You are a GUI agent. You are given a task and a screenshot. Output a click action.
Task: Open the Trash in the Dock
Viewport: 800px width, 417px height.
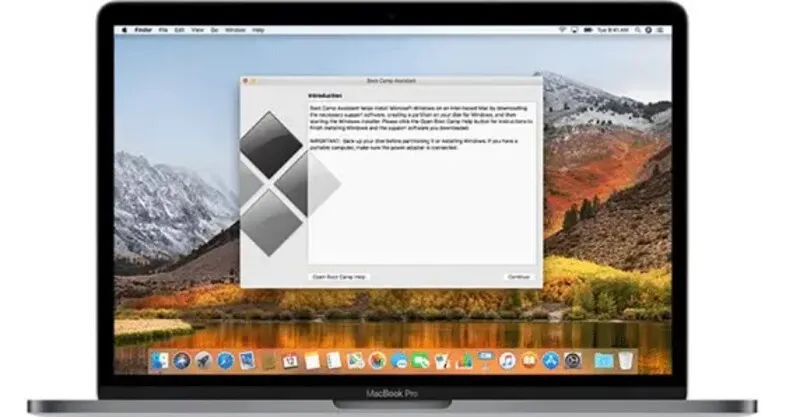(x=626, y=361)
